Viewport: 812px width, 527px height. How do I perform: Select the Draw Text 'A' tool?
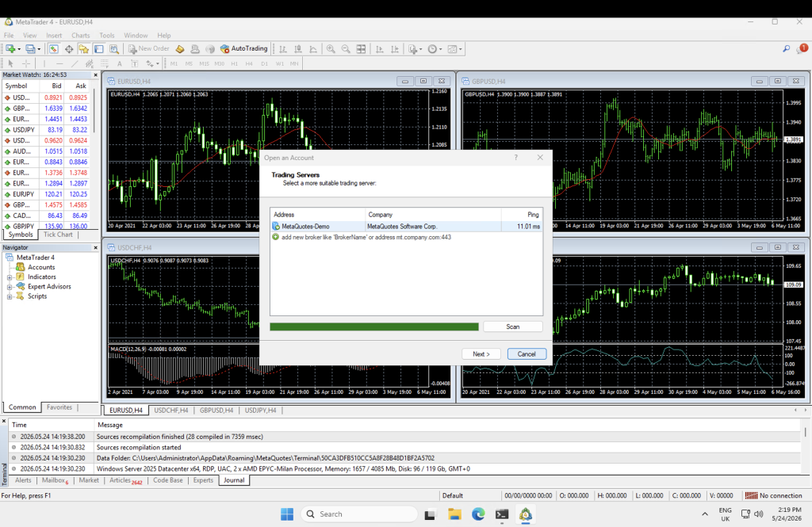[119, 63]
